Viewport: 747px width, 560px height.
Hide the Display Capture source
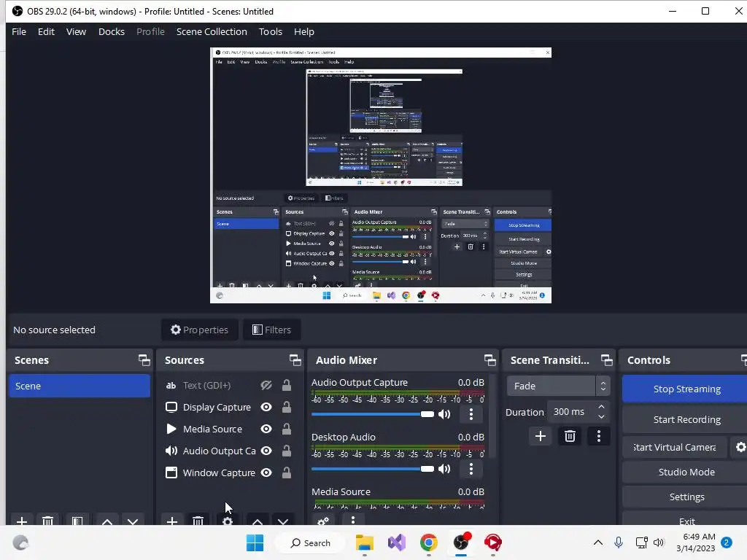click(266, 407)
